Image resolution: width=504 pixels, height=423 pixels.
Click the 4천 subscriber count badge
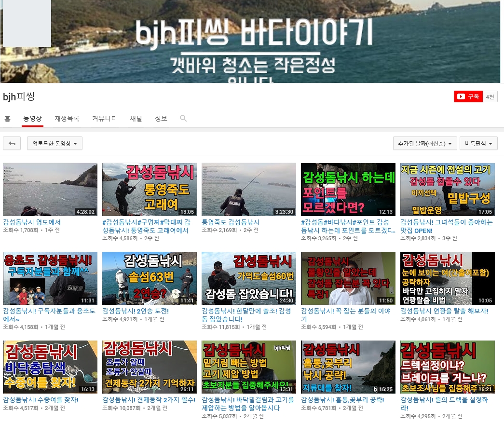[490, 96]
